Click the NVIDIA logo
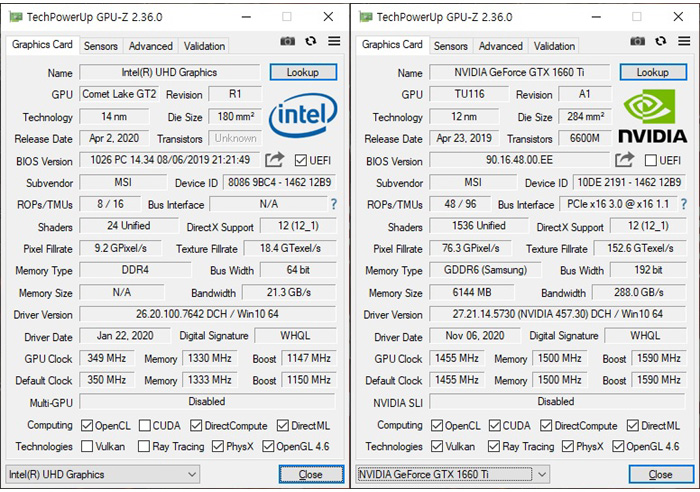Viewport: 700px width, 492px height. (652, 116)
